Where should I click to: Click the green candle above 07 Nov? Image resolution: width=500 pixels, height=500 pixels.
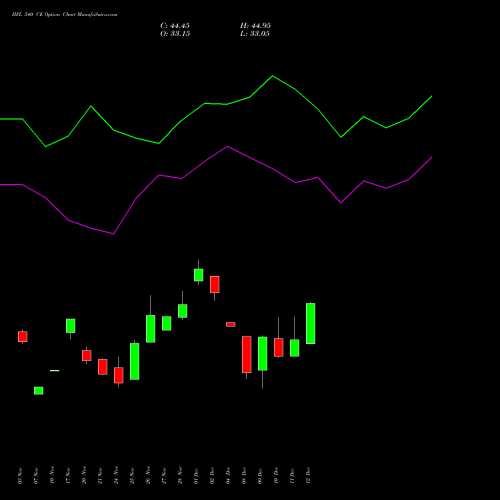[39, 391]
